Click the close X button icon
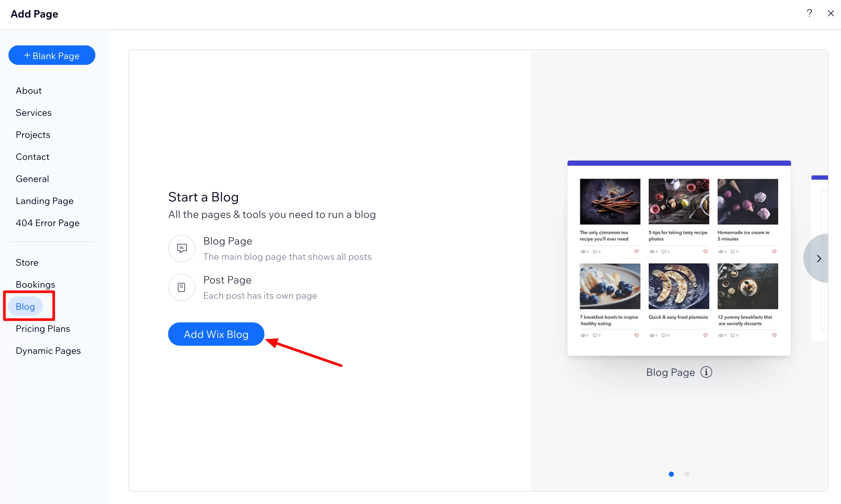This screenshot has height=504, width=841. click(x=830, y=13)
